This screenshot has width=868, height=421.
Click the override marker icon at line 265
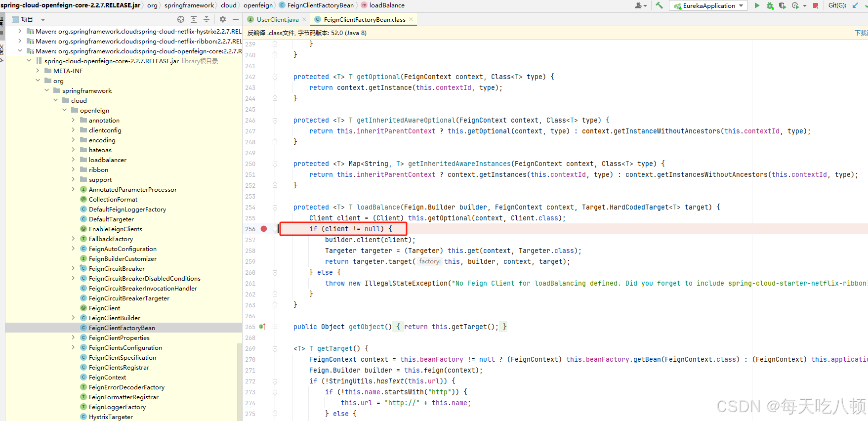tap(262, 327)
